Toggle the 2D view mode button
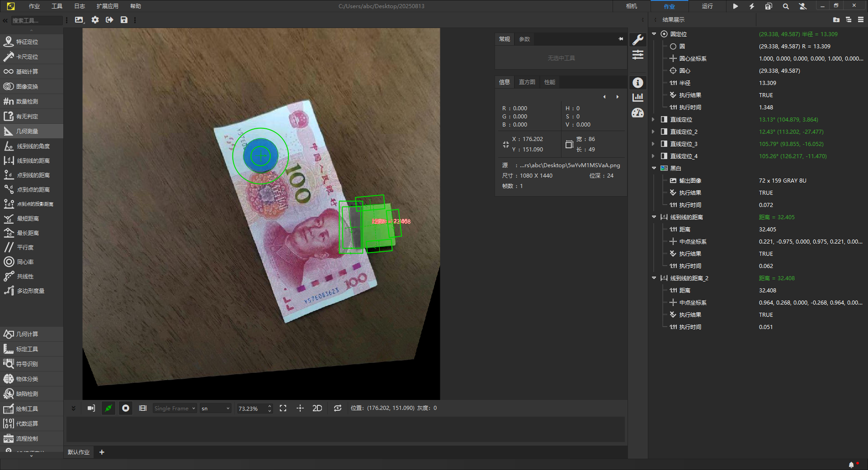The image size is (868, 470). click(317, 408)
